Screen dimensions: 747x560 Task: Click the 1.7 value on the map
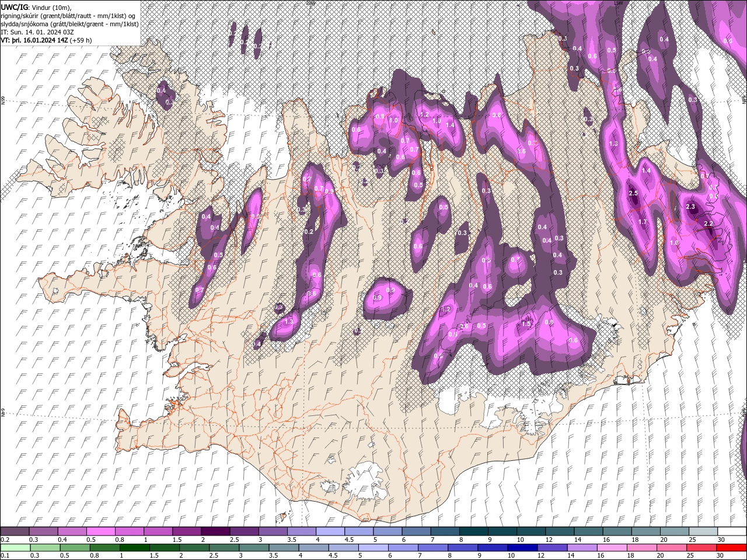(643, 222)
